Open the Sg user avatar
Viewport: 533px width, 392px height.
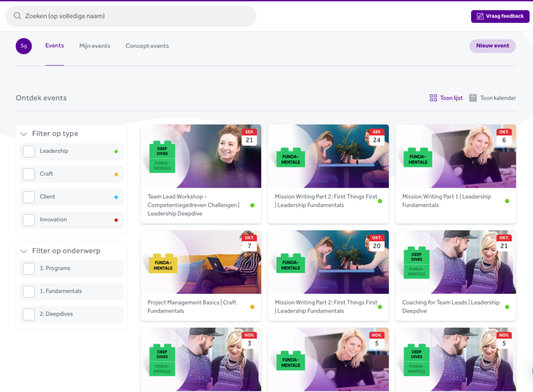pos(23,46)
